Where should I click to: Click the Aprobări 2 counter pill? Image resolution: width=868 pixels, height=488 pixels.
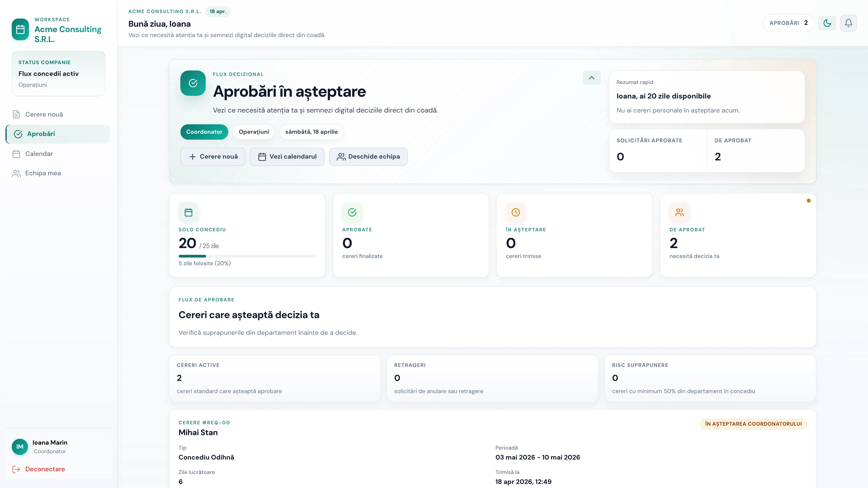(x=788, y=23)
